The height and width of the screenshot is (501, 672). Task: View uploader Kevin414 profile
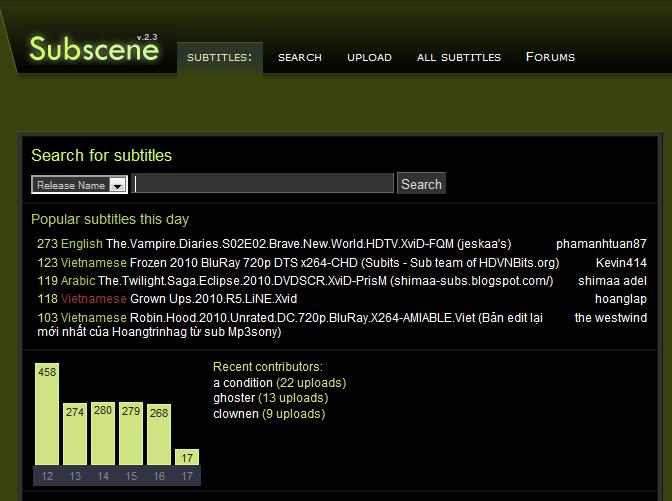(621, 263)
